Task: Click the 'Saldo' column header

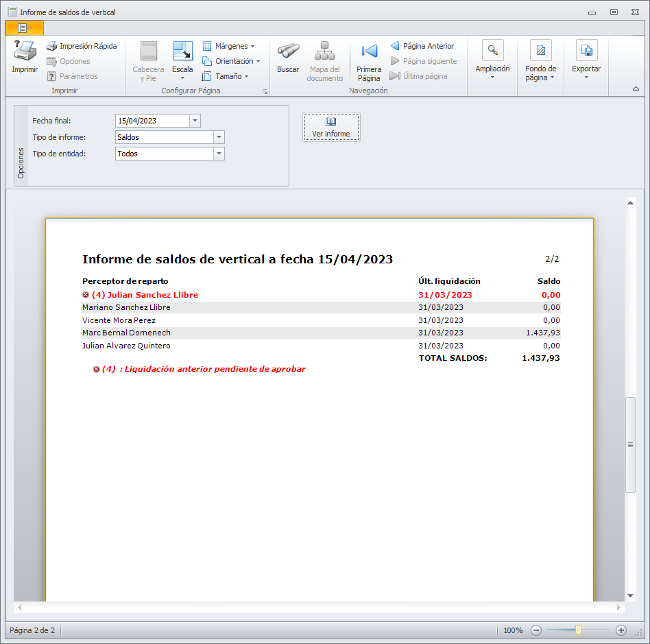Action: [549, 281]
